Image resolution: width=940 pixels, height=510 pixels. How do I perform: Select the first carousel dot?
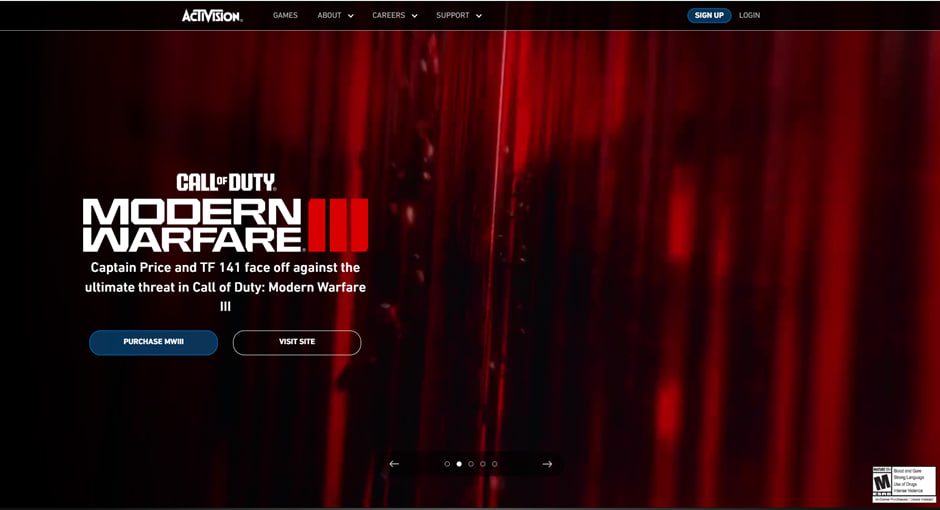(447, 464)
